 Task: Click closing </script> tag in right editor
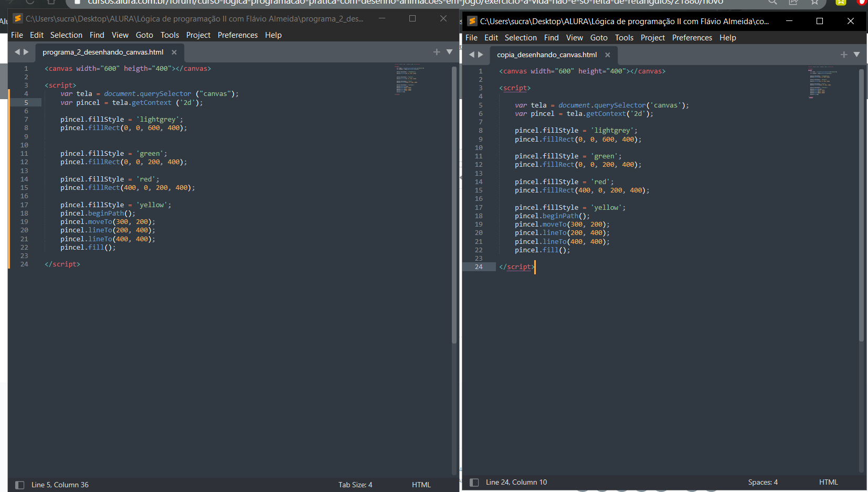click(x=516, y=267)
